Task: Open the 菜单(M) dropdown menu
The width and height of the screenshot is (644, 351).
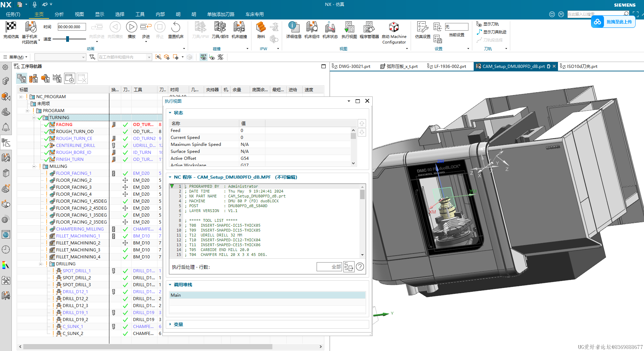Action: 16,57
